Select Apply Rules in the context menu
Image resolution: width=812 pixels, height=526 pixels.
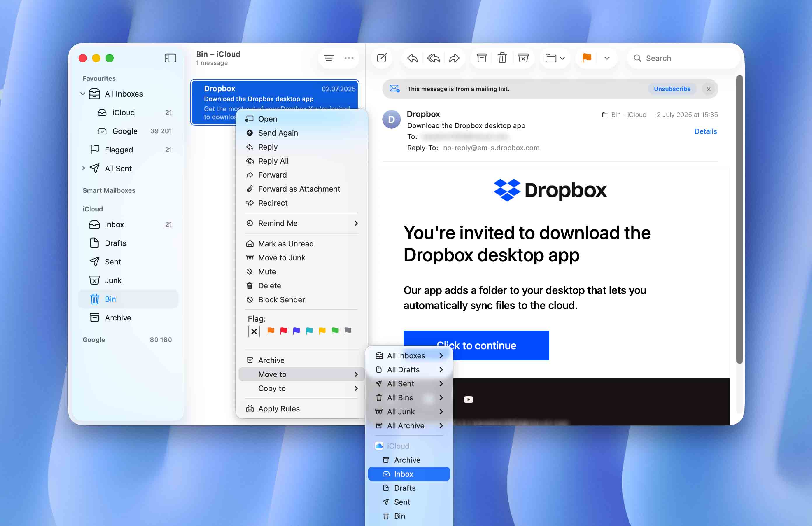[x=278, y=408]
